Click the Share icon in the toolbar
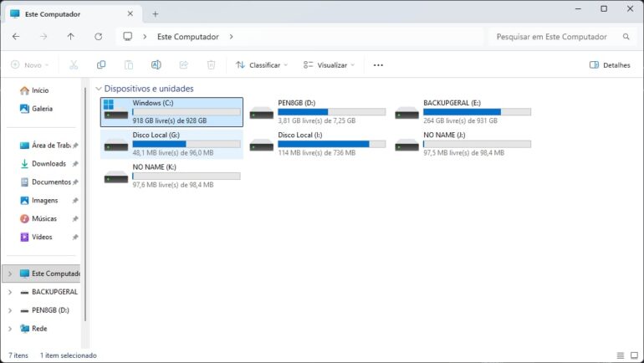The image size is (644, 363). [x=184, y=65]
